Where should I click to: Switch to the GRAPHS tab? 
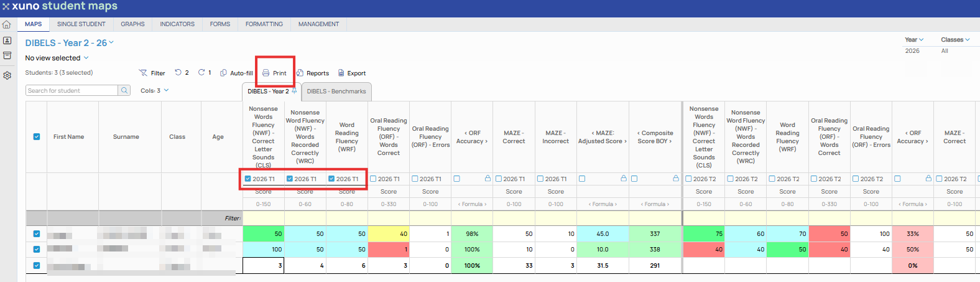point(132,24)
